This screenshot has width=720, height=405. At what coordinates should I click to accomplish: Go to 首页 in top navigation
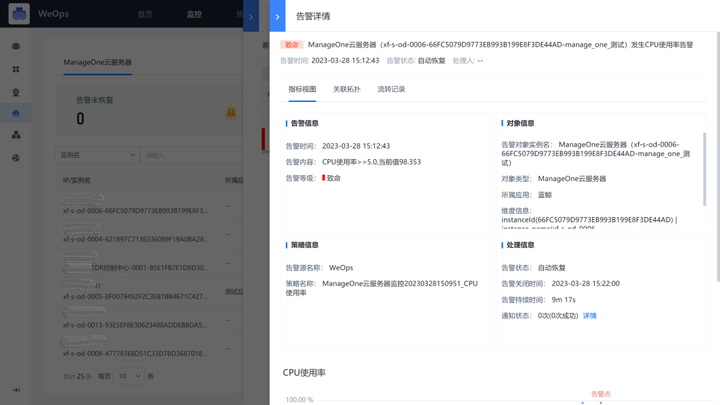145,14
